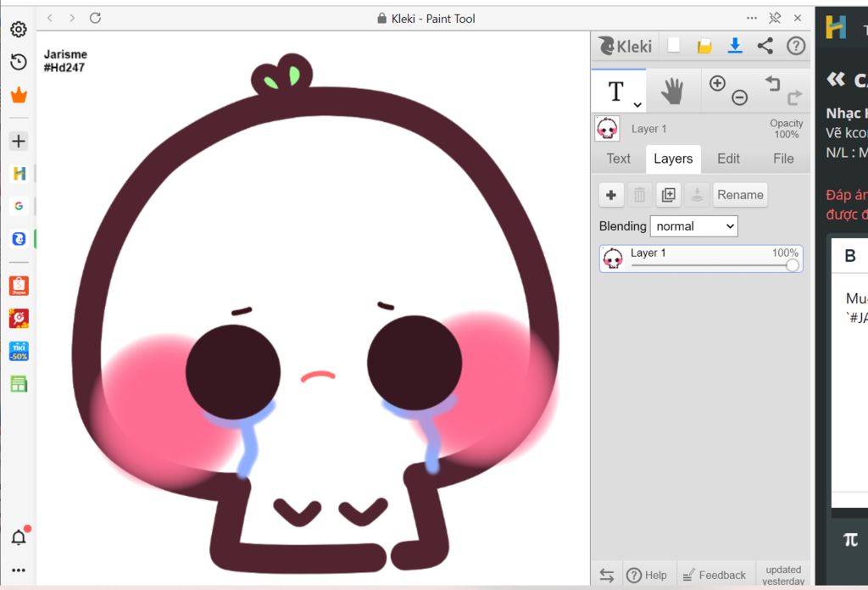This screenshot has height=590, width=868.
Task: Open the notification bell in sidebar
Action: click(19, 537)
